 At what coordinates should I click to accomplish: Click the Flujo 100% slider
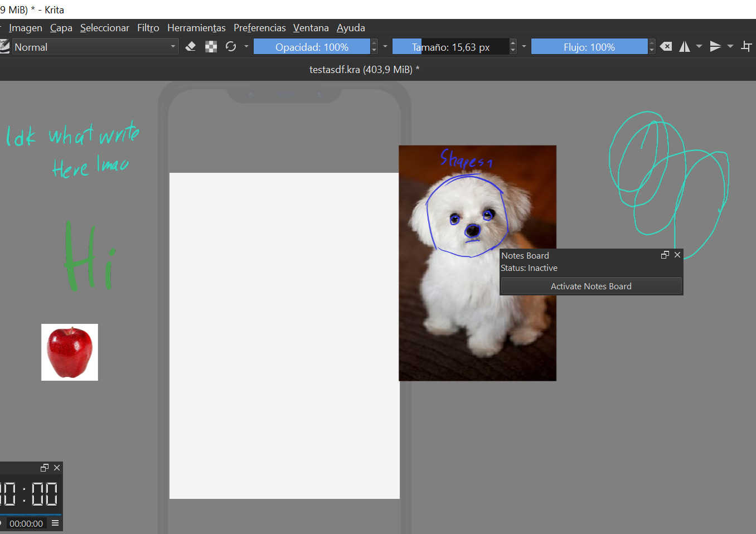(x=589, y=47)
